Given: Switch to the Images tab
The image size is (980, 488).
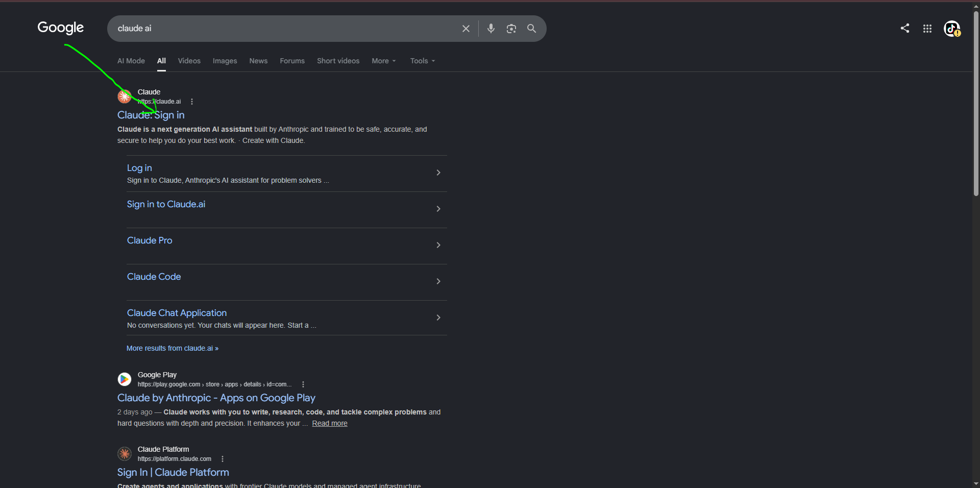Looking at the screenshot, I should coord(225,61).
